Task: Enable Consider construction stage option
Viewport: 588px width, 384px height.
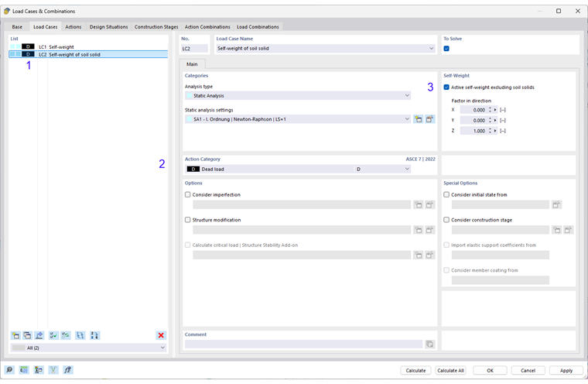Action: pyautogui.click(x=446, y=220)
